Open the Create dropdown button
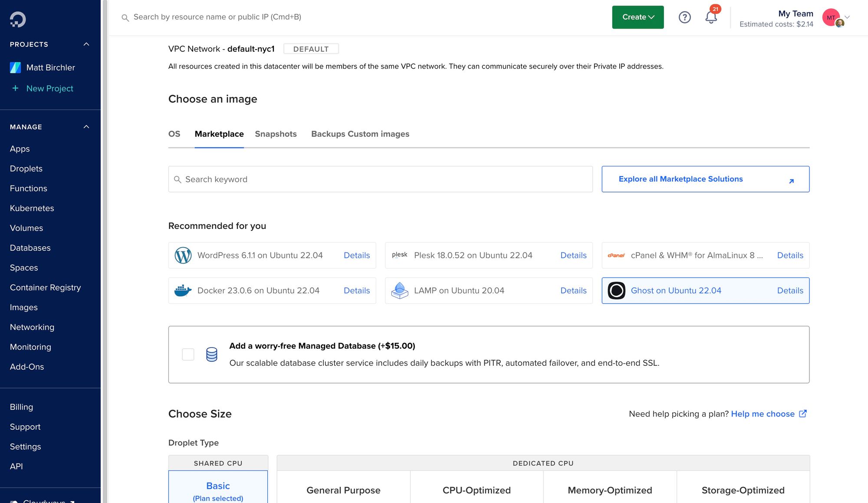868x503 pixels. 638,17
